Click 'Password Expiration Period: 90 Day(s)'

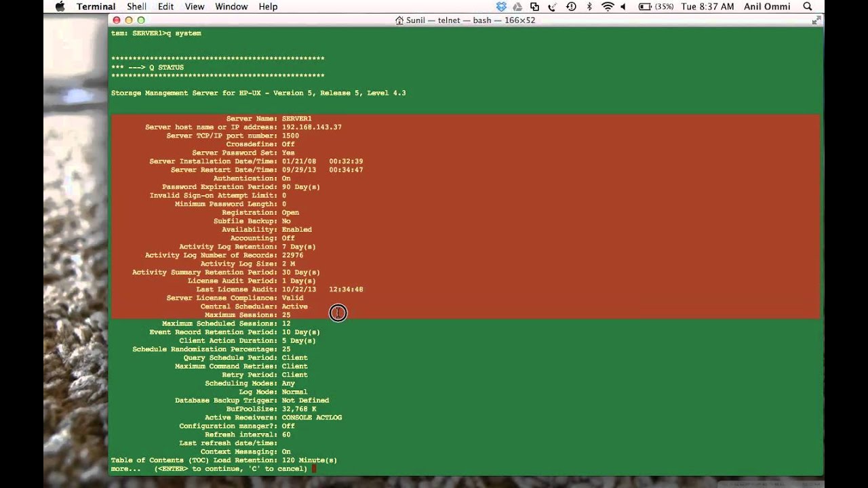(x=241, y=187)
